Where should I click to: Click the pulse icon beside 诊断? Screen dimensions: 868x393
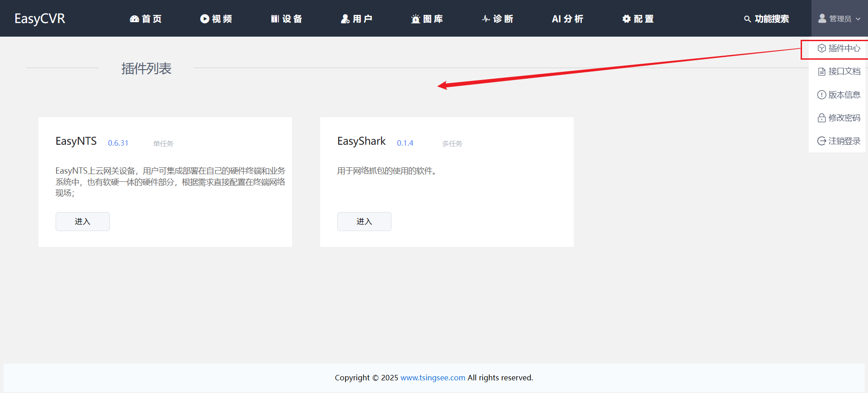click(x=486, y=19)
